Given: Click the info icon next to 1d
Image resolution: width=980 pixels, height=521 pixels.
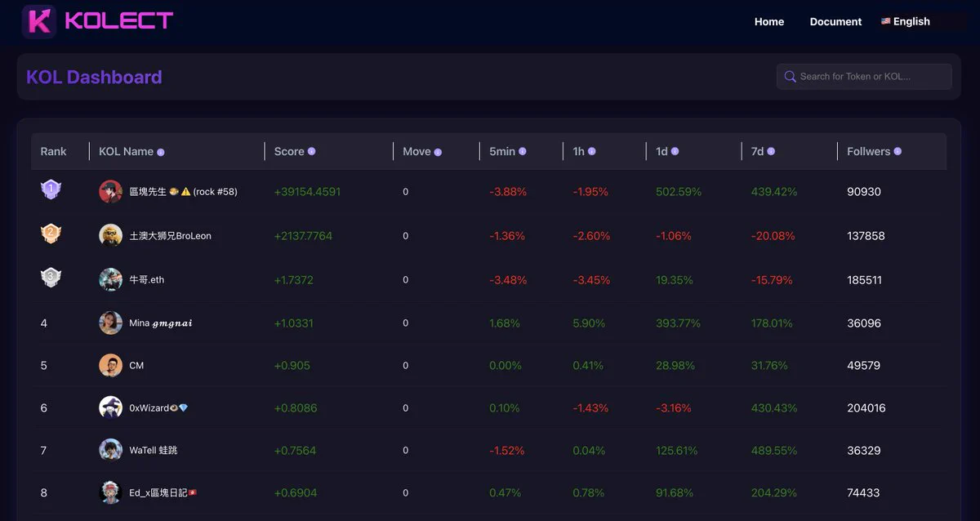Looking at the screenshot, I should tap(675, 151).
